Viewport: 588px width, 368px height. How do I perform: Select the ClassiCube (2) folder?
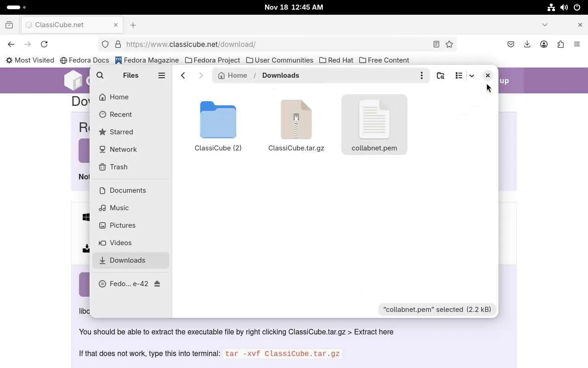point(218,125)
